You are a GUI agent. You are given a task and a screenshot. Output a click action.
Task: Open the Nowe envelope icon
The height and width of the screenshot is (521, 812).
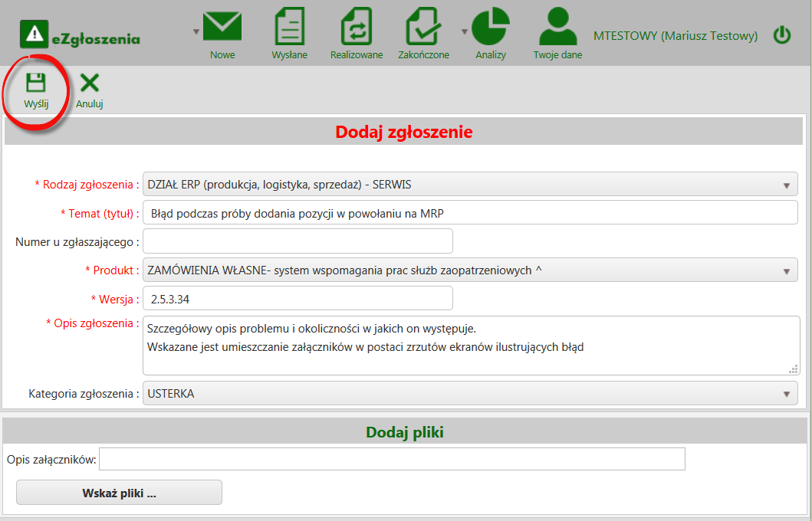tap(222, 26)
